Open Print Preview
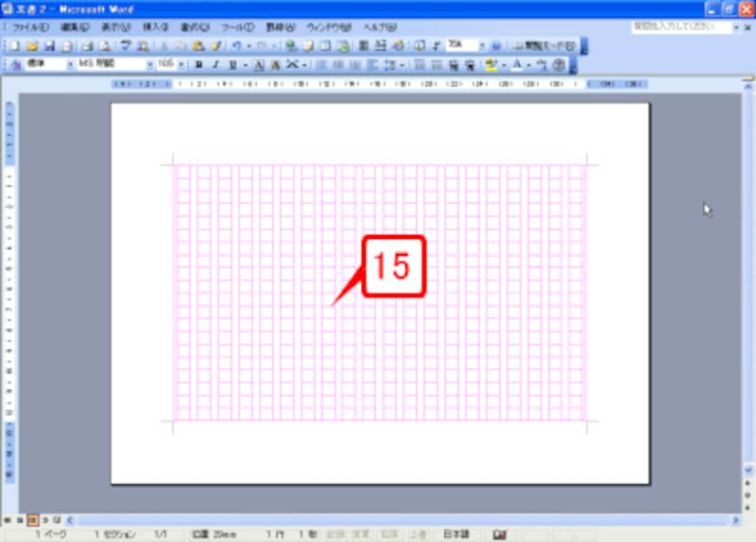This screenshot has height=542, width=756. 105,46
